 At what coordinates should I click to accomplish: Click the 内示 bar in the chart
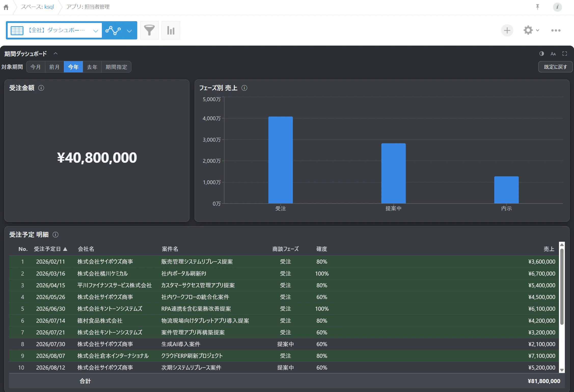coord(506,190)
